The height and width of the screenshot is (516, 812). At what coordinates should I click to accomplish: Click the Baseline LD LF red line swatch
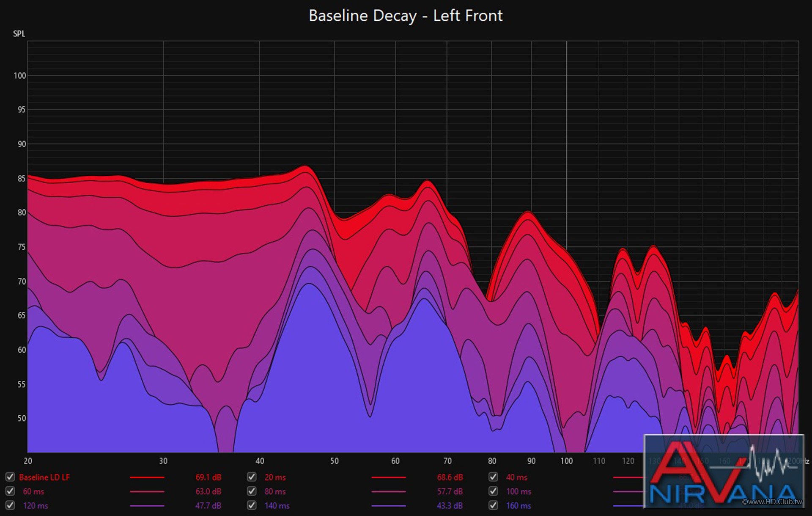147,477
